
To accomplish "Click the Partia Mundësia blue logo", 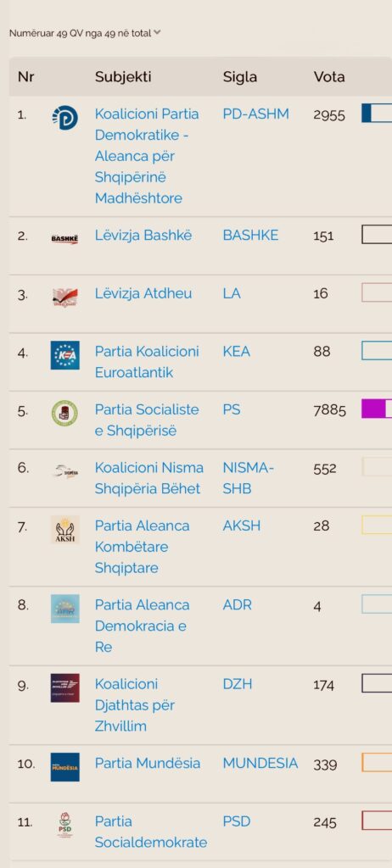I will [64, 766].
